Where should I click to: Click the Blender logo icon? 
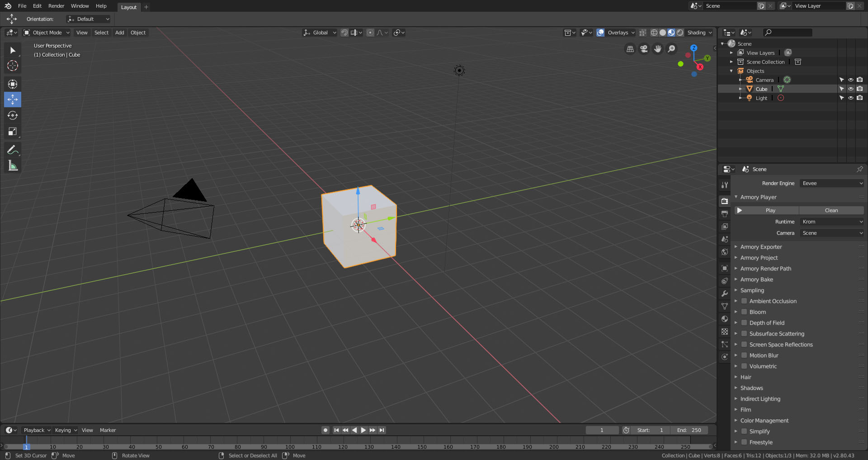coord(8,6)
